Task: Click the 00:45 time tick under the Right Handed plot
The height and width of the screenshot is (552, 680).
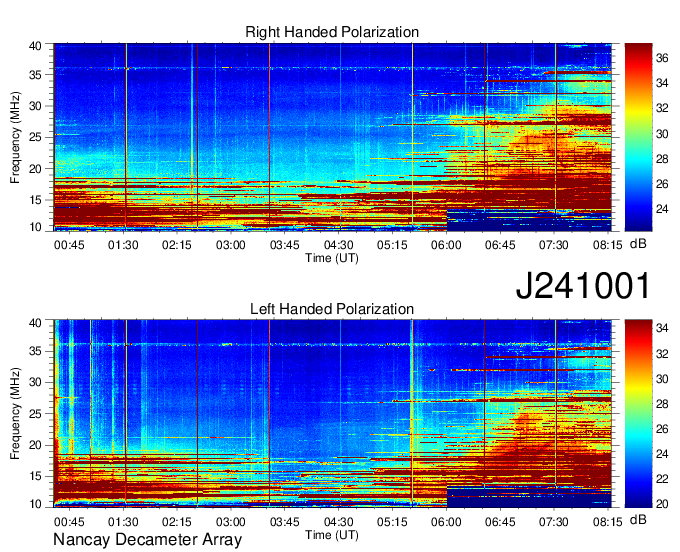Action: (69, 245)
